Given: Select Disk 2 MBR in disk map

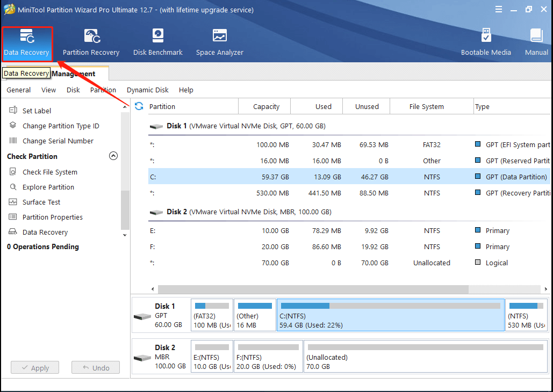Looking at the screenshot, I should tap(161, 357).
